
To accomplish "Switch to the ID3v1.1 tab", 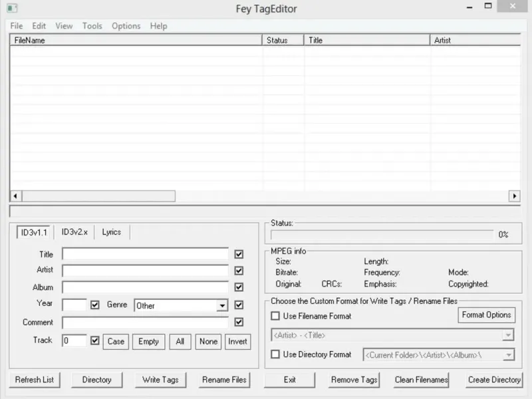I will (34, 232).
